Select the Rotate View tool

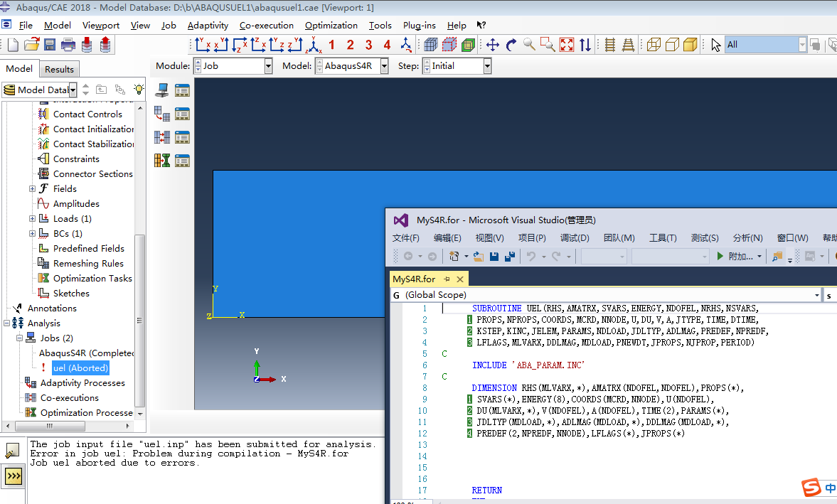tap(511, 45)
